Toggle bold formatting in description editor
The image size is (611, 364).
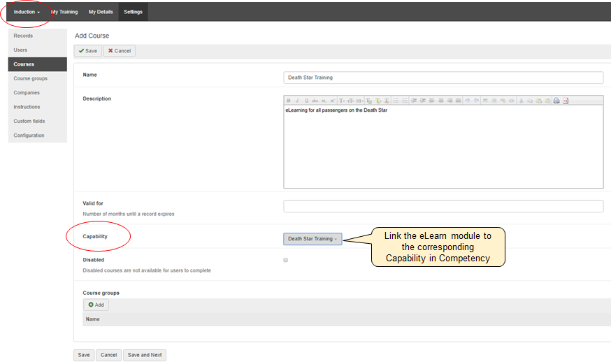[x=289, y=101]
